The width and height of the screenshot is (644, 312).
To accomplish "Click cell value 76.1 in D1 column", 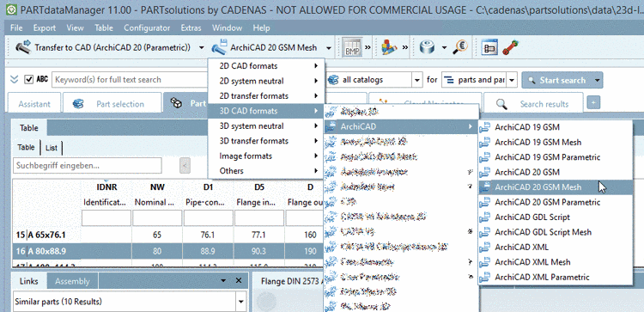I will point(209,236).
